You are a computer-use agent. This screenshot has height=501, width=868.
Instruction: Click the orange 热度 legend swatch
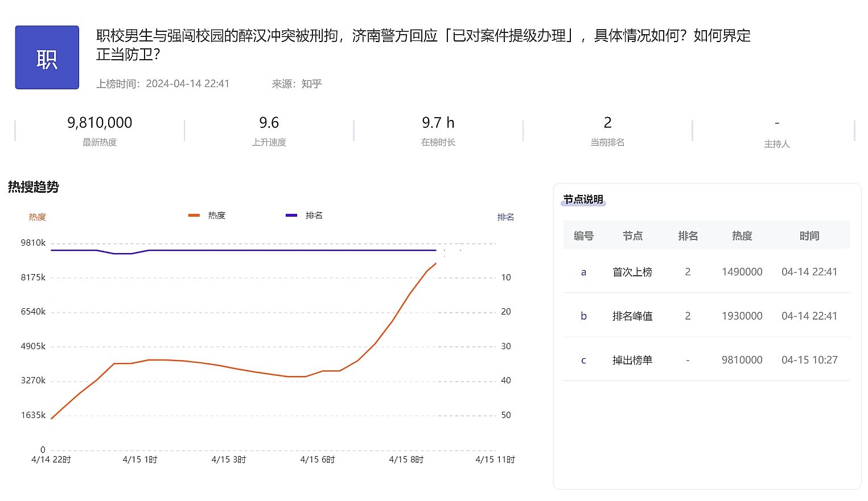(x=194, y=216)
